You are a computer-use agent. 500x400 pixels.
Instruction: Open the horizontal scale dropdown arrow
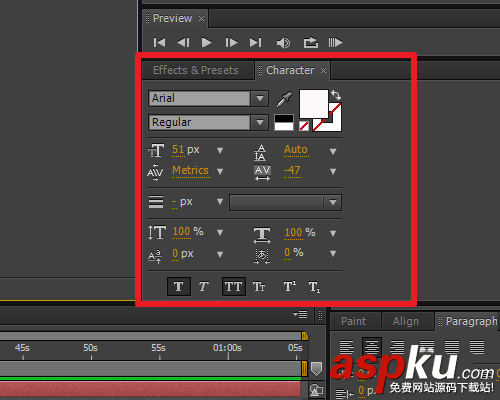[x=333, y=233]
